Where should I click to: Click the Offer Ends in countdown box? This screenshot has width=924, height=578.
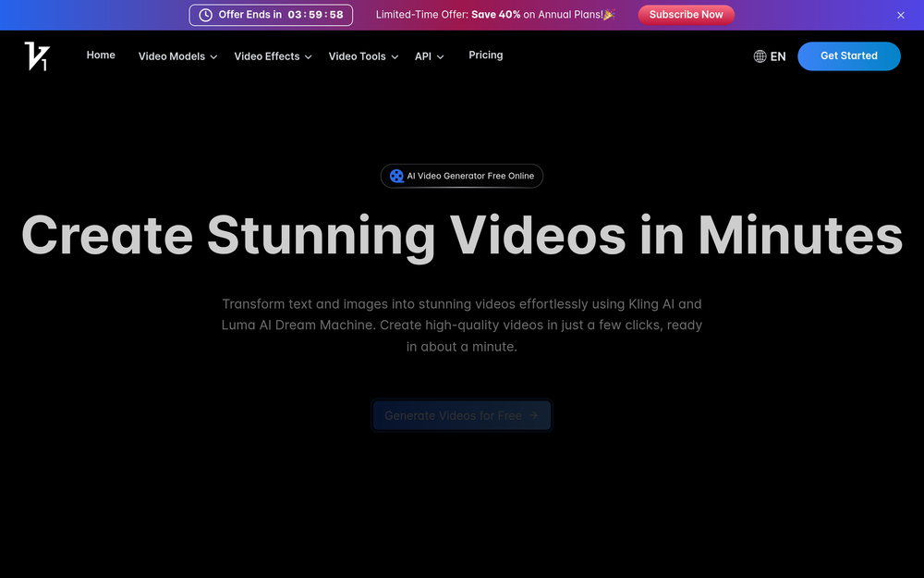tap(271, 15)
